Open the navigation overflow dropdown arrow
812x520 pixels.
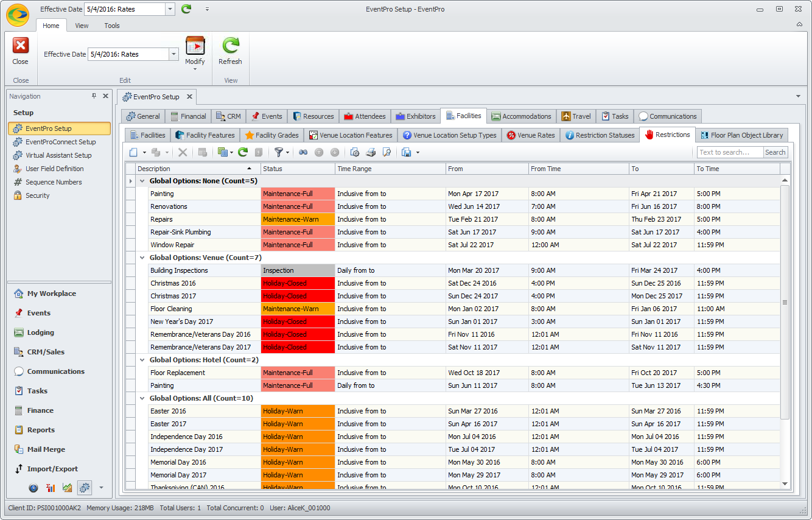101,488
